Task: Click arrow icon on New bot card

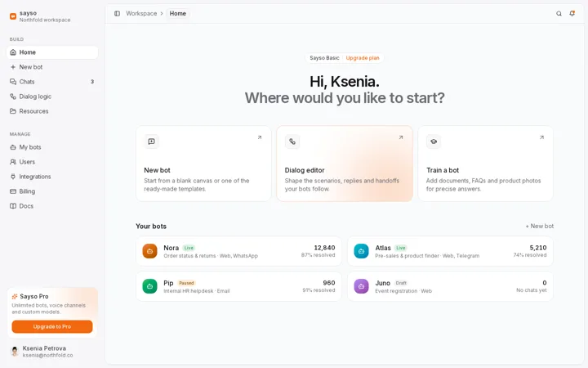Action: pyautogui.click(x=260, y=137)
